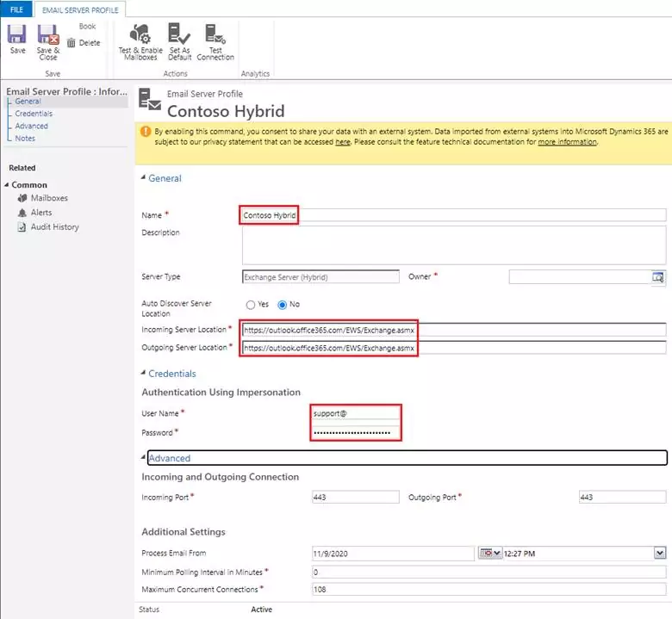The width and height of the screenshot is (672, 619).
Task: Click the Name field with Contoso Hybrid
Action: 454,215
